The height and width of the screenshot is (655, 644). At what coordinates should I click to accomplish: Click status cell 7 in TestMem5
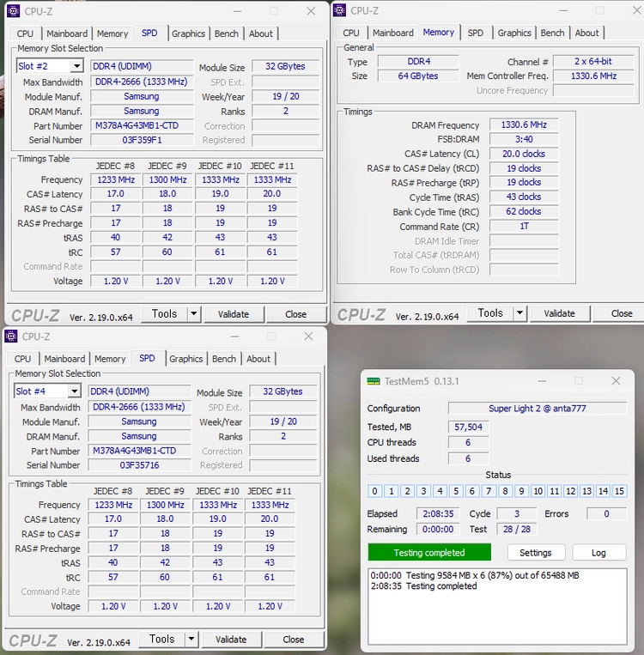pos(489,491)
